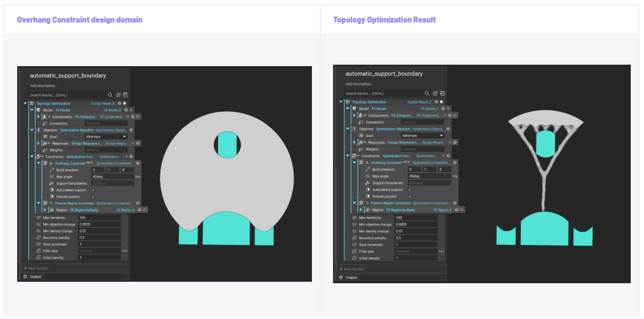Toggle Include passive checkbox in design domain screenshot
The width and height of the screenshot is (644, 319).
pyautogui.click(x=93, y=196)
